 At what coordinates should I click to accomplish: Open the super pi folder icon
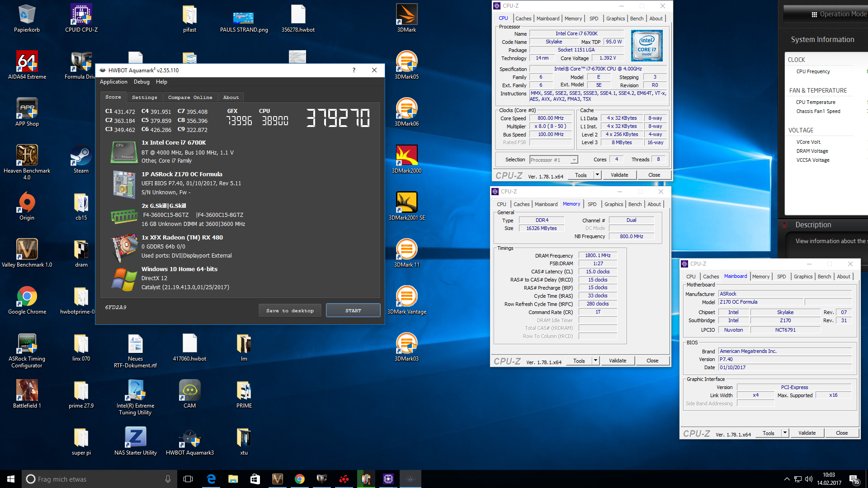tap(81, 441)
